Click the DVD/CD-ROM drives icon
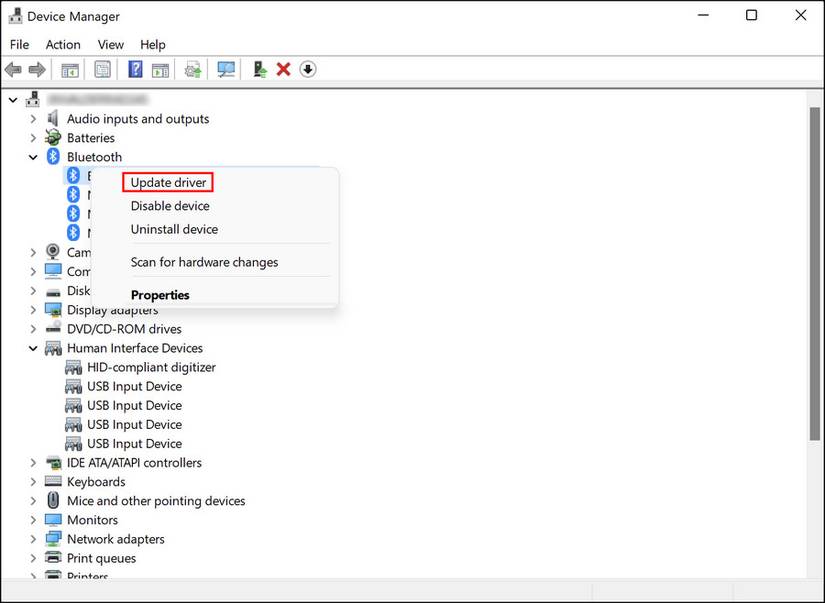This screenshot has width=825, height=603. (x=53, y=329)
